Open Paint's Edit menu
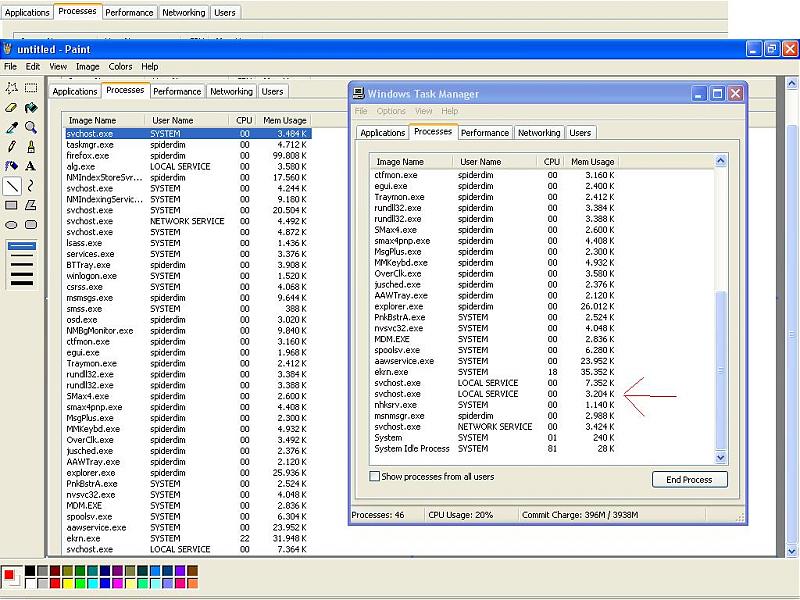Viewport: 800px width, 600px height. tap(33, 66)
